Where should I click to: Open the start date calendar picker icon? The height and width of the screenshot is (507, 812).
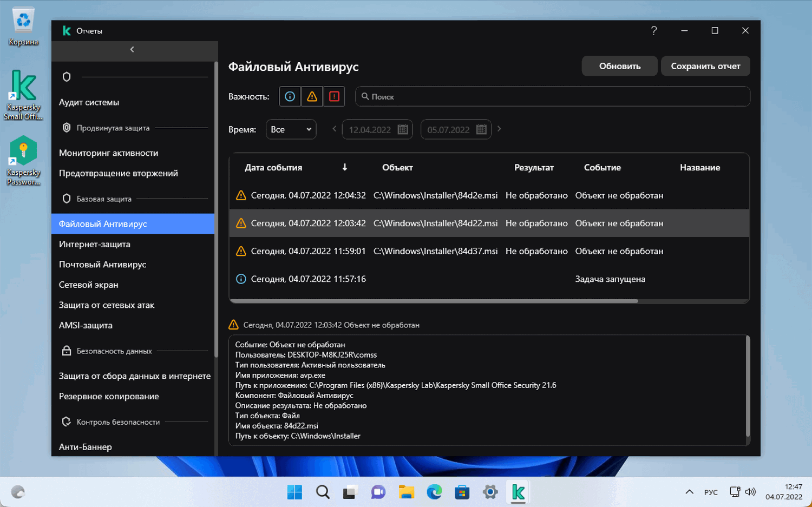[x=402, y=130]
